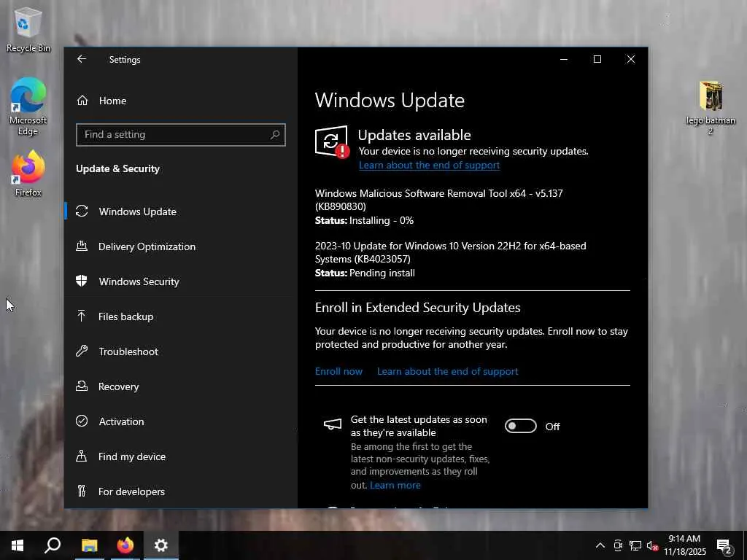Click the Settings gear in the taskbar

pos(161,545)
